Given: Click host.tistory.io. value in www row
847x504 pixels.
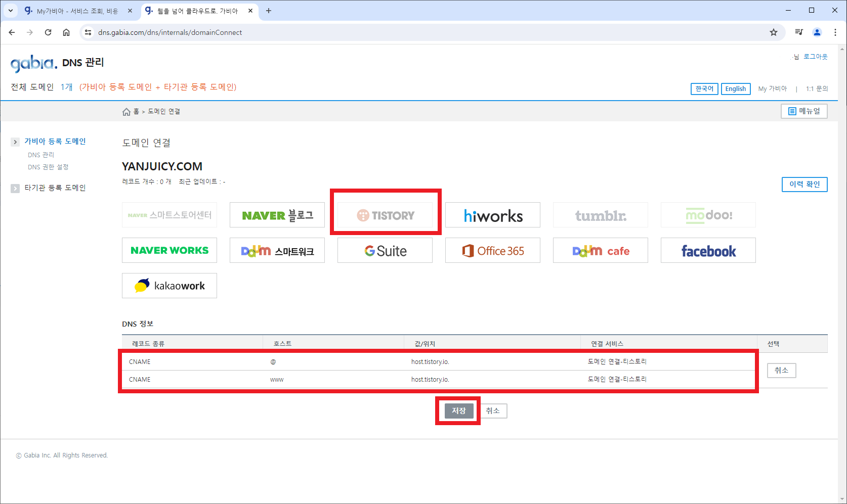Looking at the screenshot, I should click(x=430, y=380).
